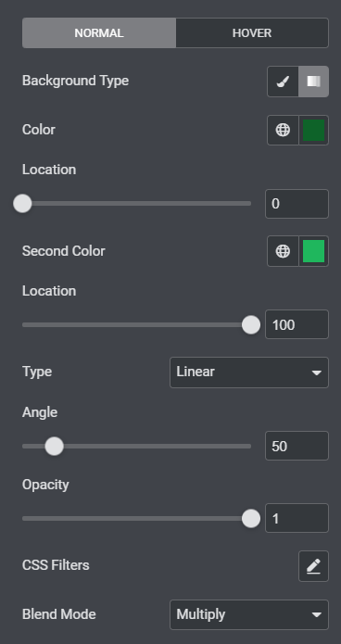Focus the Angle value field showing 50

(297, 446)
